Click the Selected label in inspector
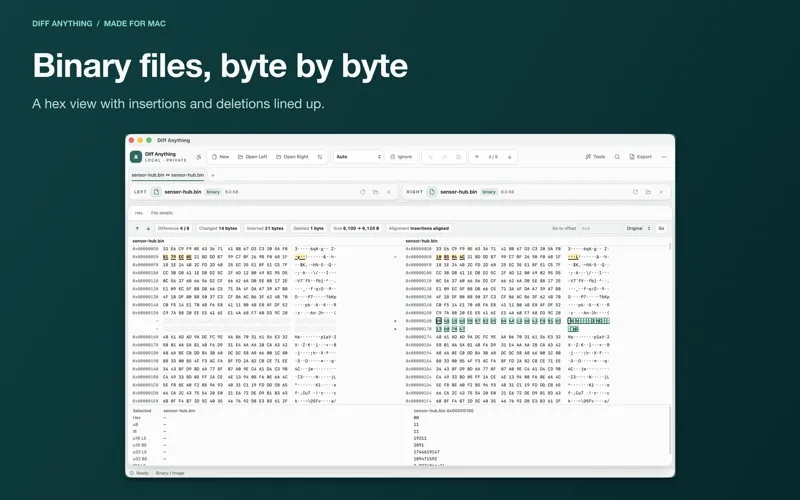The width and height of the screenshot is (800, 500). tap(142, 411)
